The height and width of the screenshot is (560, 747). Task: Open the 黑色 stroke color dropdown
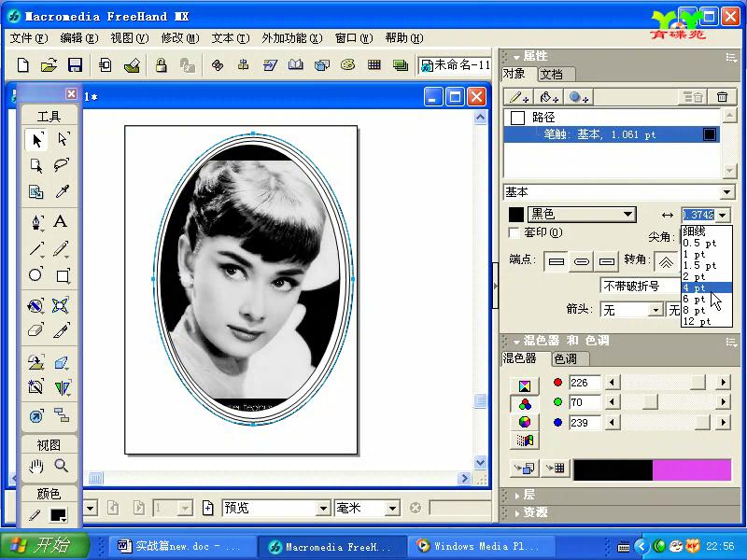[627, 215]
